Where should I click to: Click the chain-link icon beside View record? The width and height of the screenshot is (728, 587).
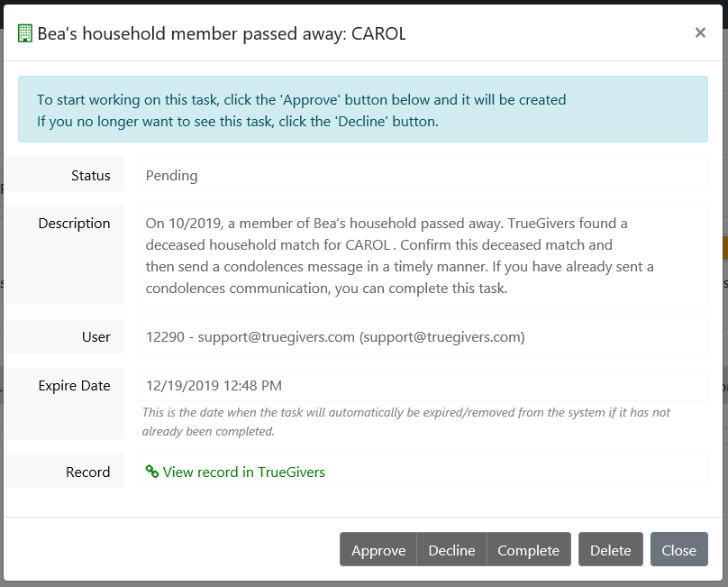point(152,472)
